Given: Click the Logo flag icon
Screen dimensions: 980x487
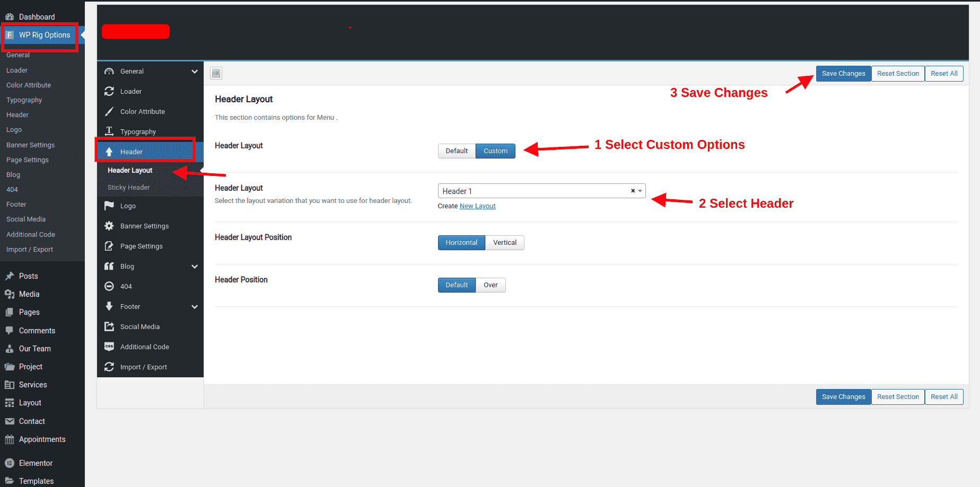Looking at the screenshot, I should pos(109,206).
